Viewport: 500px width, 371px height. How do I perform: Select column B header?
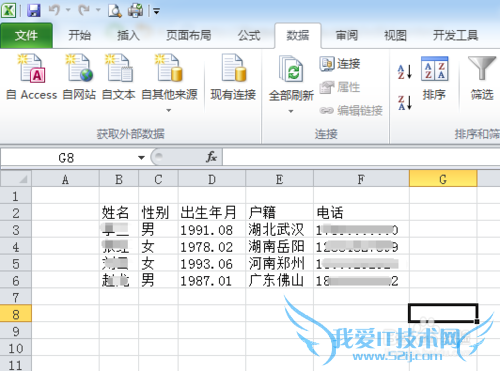[x=119, y=179]
